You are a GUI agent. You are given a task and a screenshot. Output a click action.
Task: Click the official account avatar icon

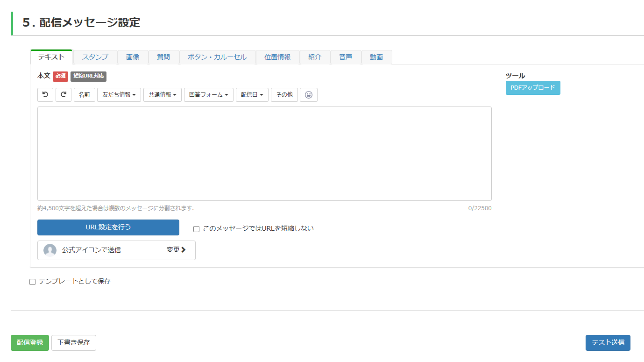50,250
